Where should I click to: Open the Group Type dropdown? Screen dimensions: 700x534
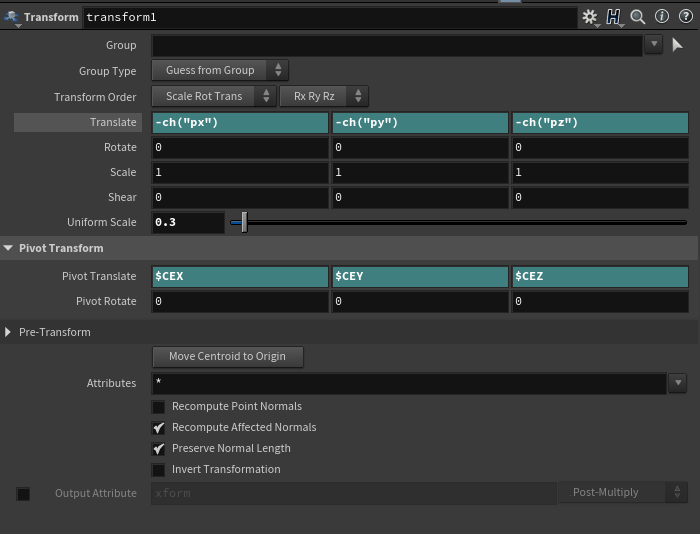click(220, 70)
